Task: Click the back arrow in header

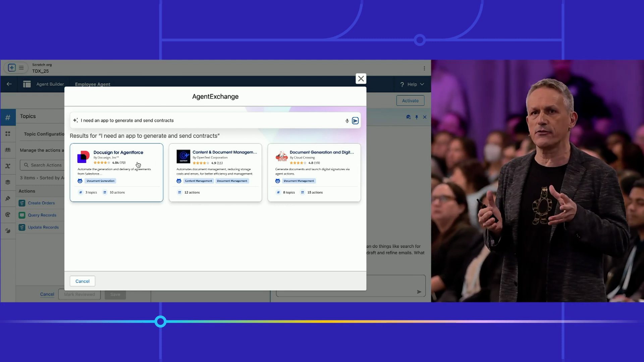Action: click(9, 84)
